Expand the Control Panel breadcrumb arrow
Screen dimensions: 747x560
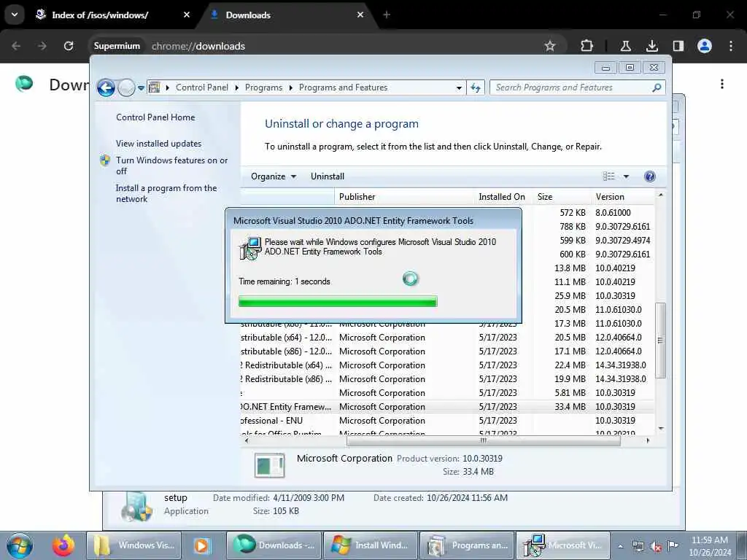click(237, 87)
